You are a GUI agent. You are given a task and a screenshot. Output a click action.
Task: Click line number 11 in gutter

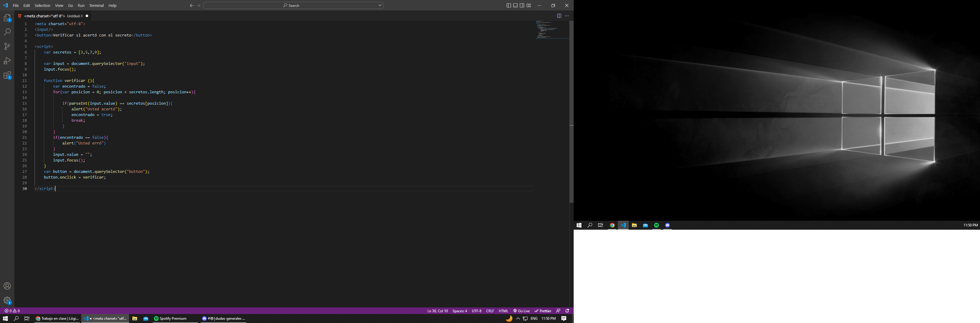pos(25,81)
